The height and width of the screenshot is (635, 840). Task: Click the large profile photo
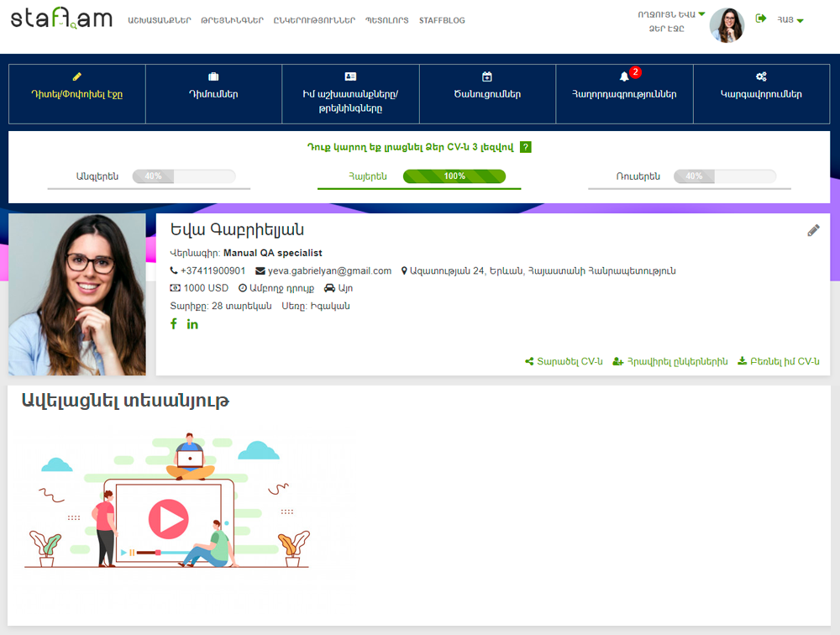click(77, 294)
